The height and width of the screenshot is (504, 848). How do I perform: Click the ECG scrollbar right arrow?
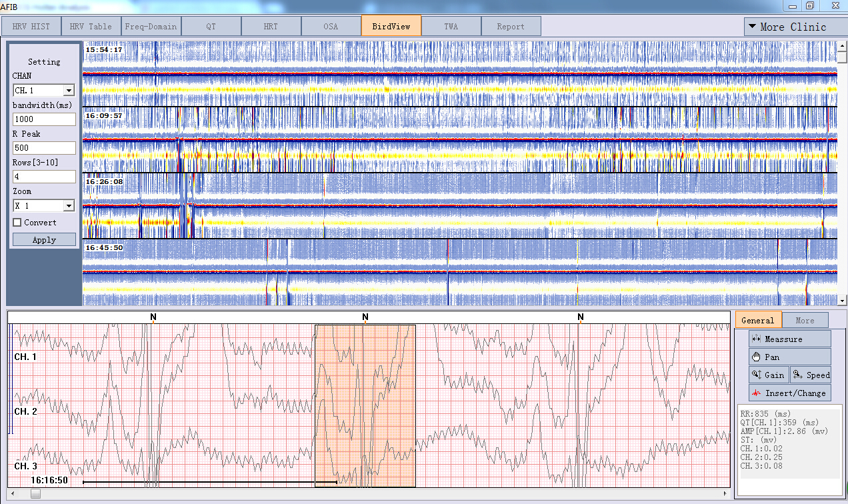tap(726, 494)
